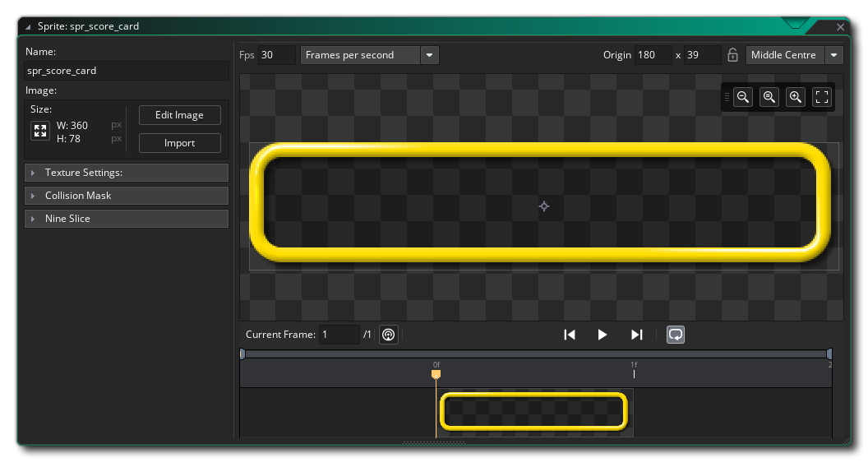Click the zoom out magnifier icon
Screen dimensions: 868x467
[743, 97]
